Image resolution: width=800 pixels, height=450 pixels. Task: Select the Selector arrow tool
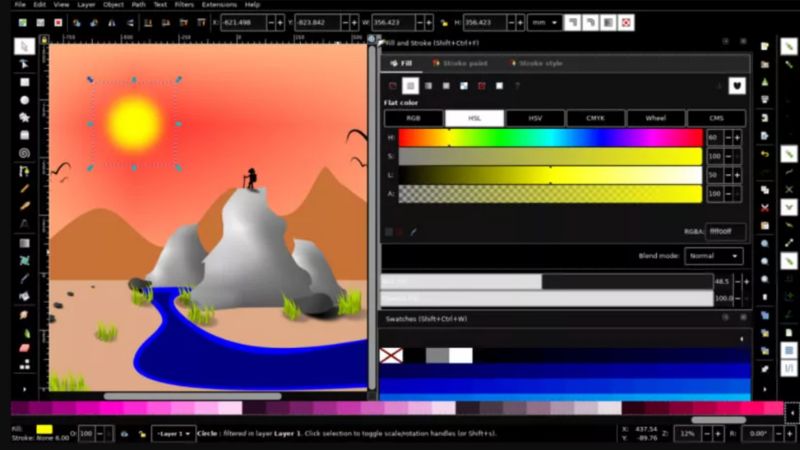[24, 46]
